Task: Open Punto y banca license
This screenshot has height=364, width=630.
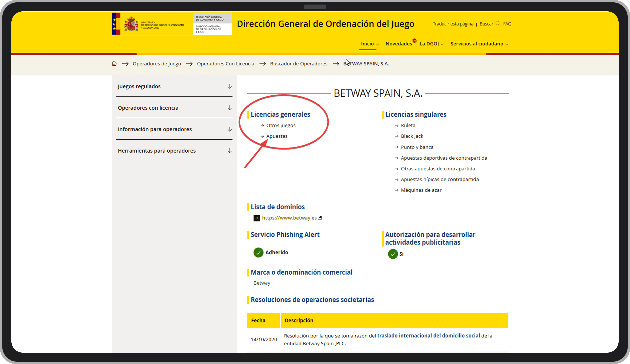Action: click(417, 147)
